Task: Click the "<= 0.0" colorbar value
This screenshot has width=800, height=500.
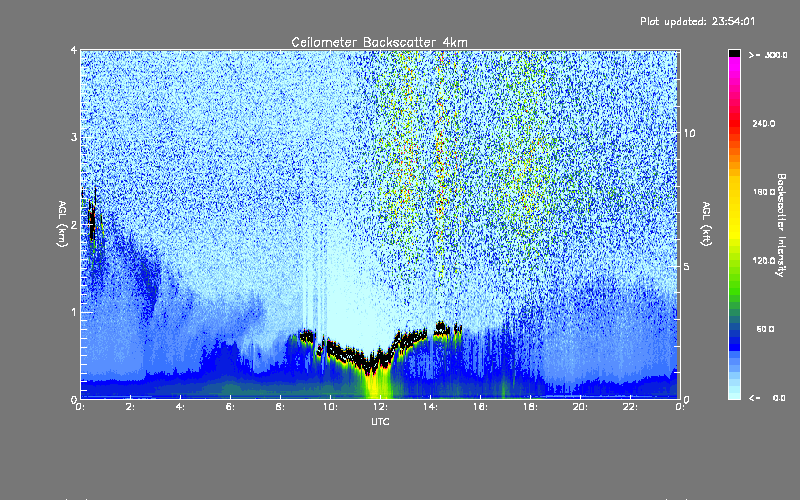Action: click(767, 398)
